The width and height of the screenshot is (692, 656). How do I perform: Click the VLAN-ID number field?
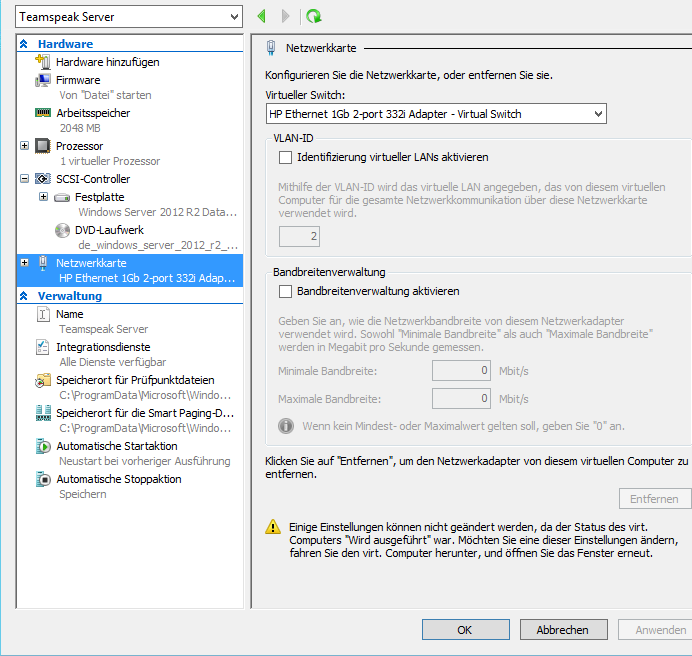pos(299,236)
